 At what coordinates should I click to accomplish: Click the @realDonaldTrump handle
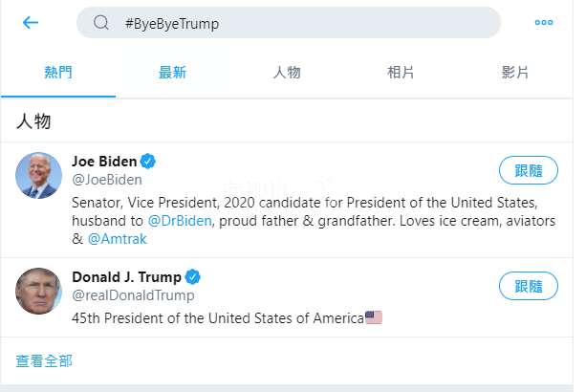tap(133, 295)
